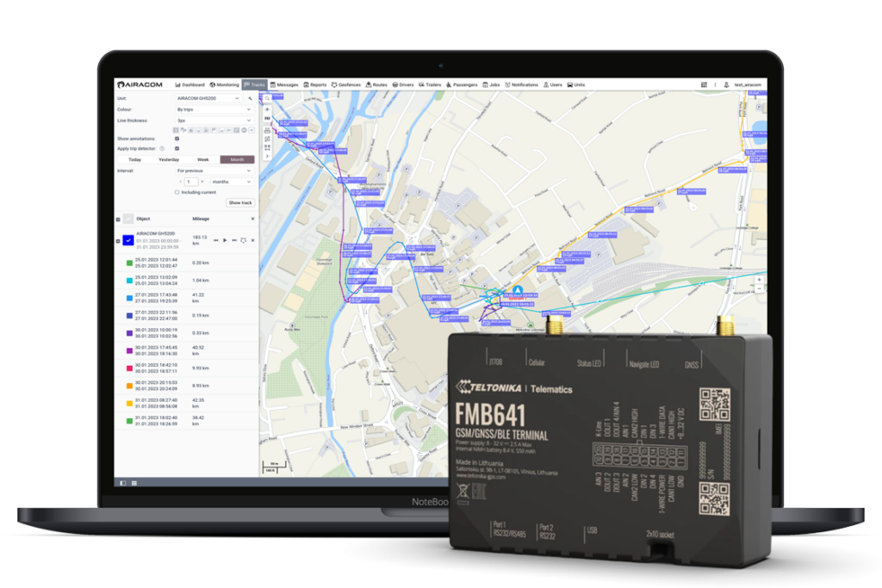Click the months number input field
This screenshot has height=588, width=882.
191,182
